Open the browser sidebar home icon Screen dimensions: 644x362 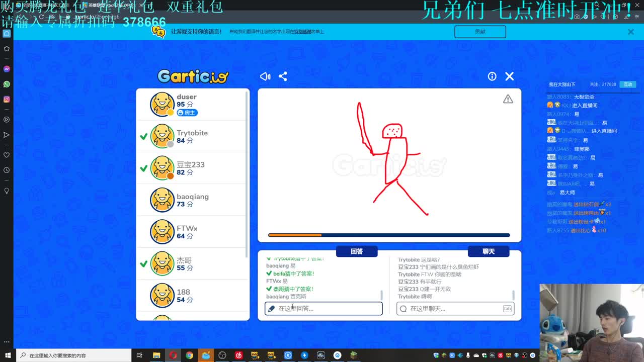click(7, 34)
